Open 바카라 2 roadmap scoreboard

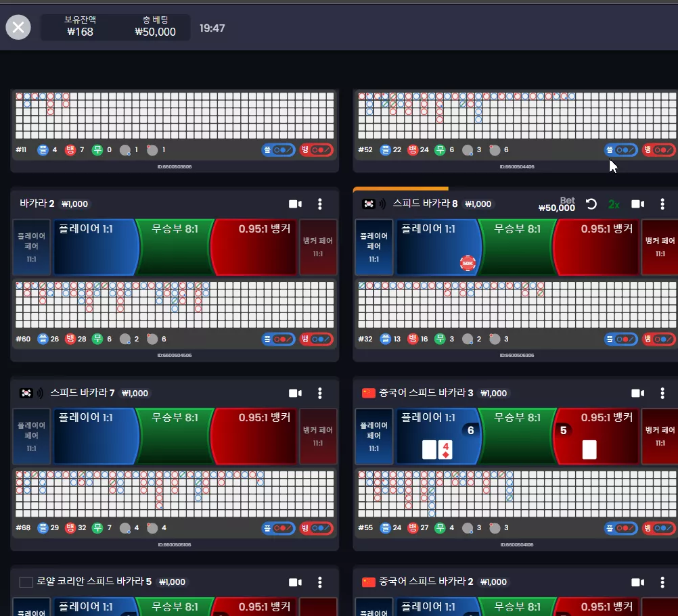[x=175, y=304]
